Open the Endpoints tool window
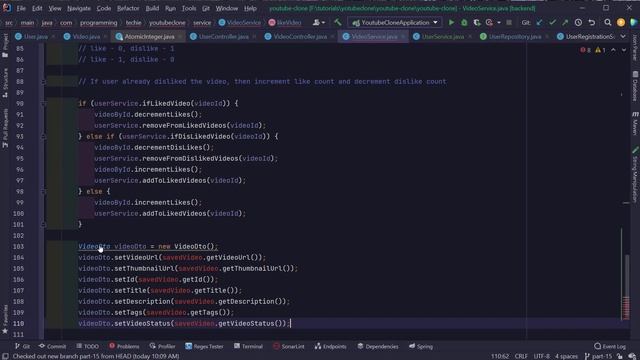 pos(331,346)
